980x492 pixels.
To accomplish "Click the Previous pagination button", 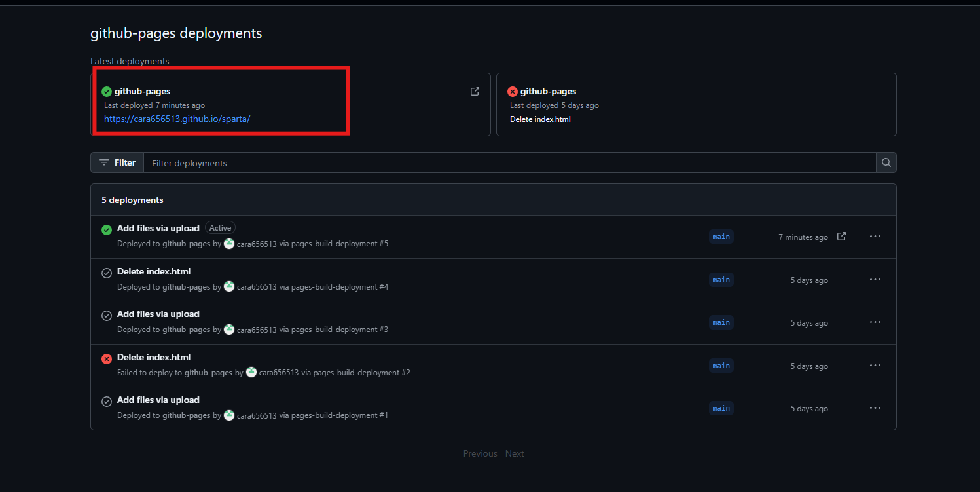I will coord(480,453).
